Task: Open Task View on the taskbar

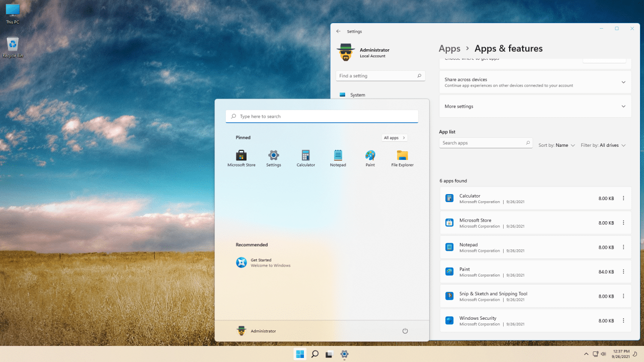Action: tap(329, 354)
